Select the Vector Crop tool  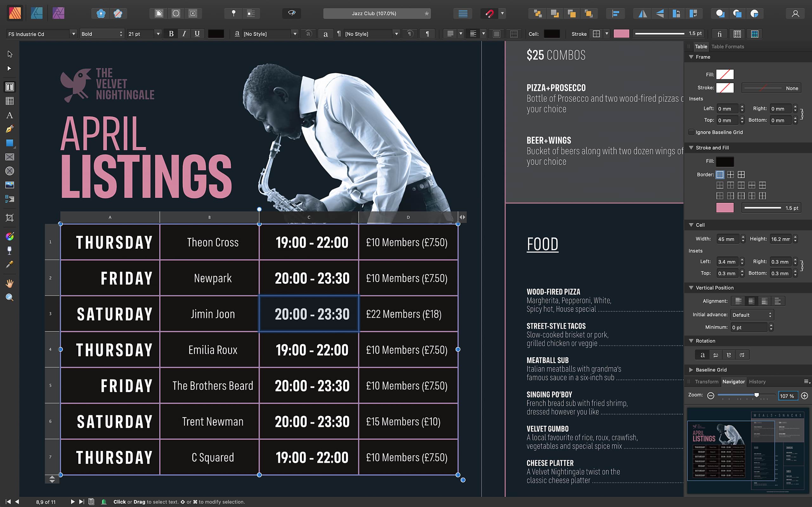[10, 218]
